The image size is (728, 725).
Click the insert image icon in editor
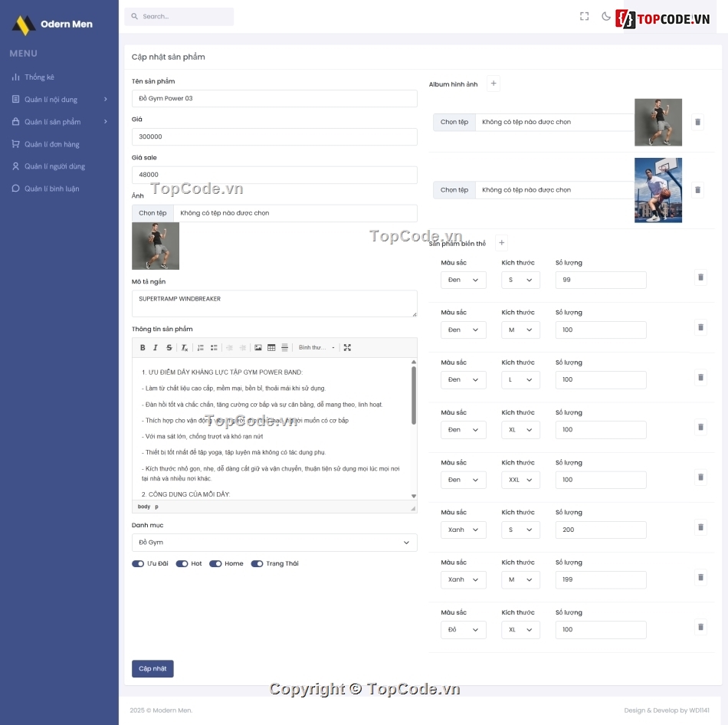[x=258, y=347]
